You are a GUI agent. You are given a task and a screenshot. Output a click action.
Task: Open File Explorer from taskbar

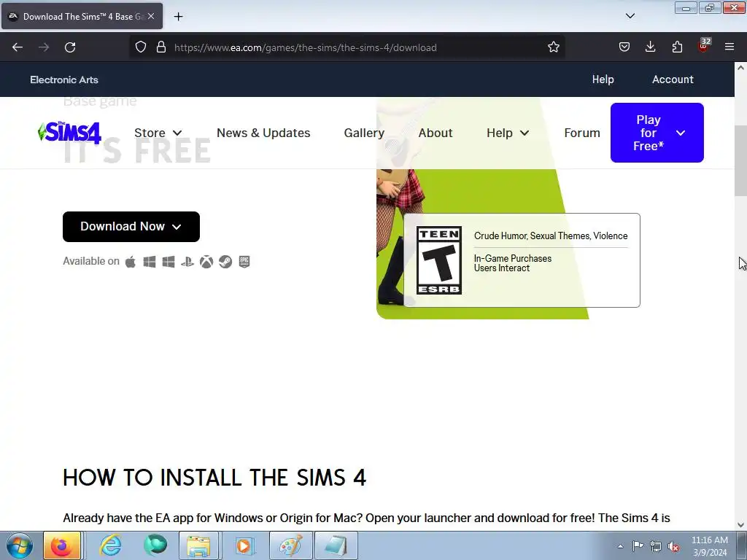(198, 545)
